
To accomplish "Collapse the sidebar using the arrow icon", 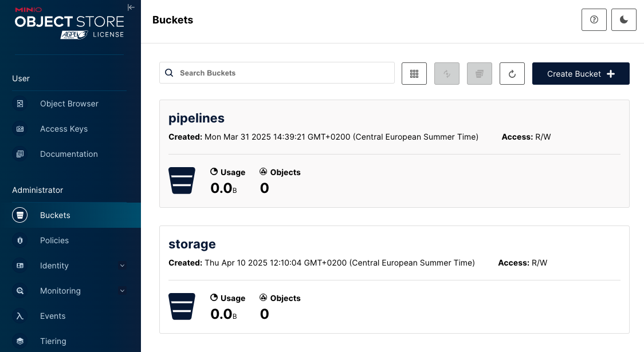I will coord(131,7).
